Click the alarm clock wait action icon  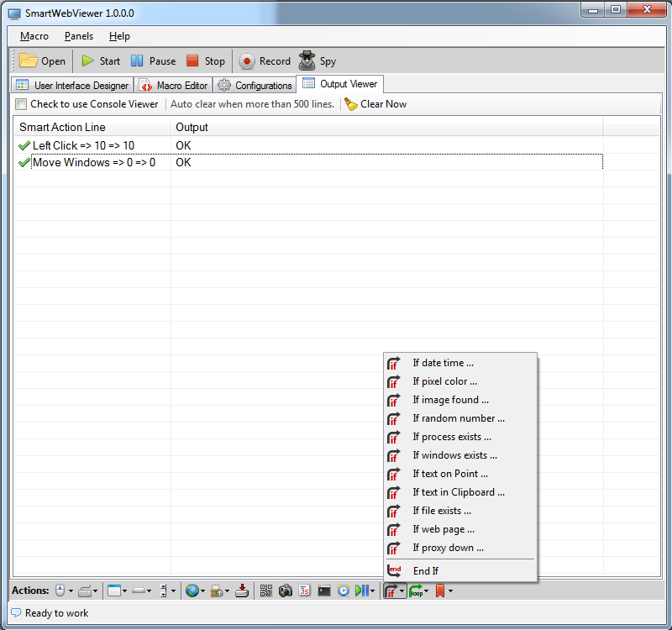[x=344, y=591]
